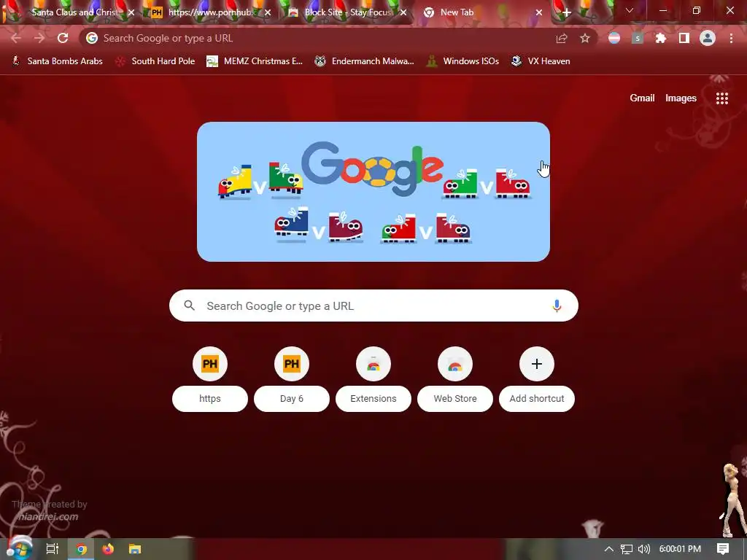Open the volume tray icon

[x=643, y=549]
